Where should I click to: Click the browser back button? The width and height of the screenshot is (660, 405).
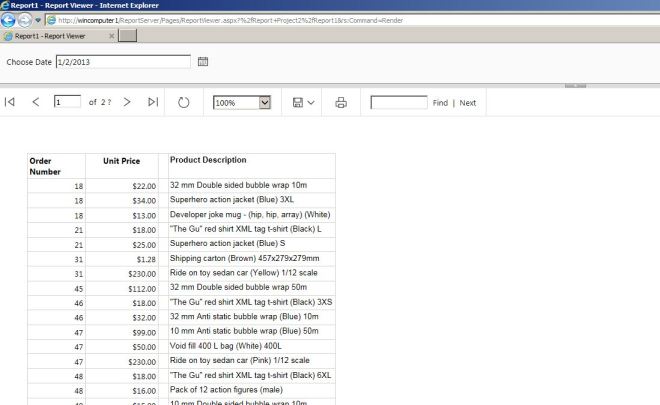[9, 20]
